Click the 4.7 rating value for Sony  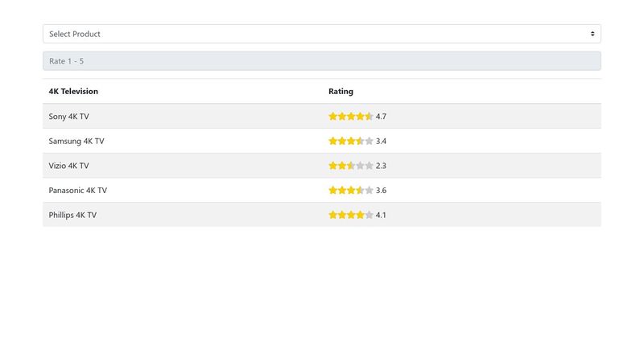coord(381,117)
